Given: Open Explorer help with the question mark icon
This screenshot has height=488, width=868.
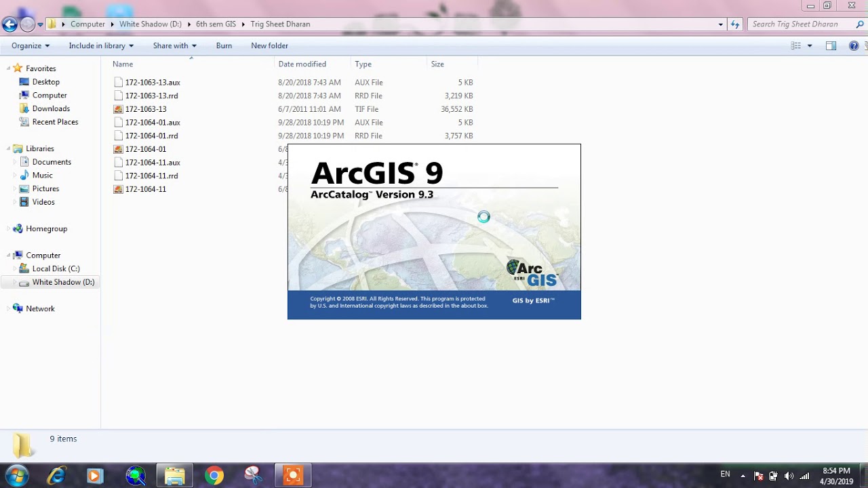Looking at the screenshot, I should click(854, 45).
